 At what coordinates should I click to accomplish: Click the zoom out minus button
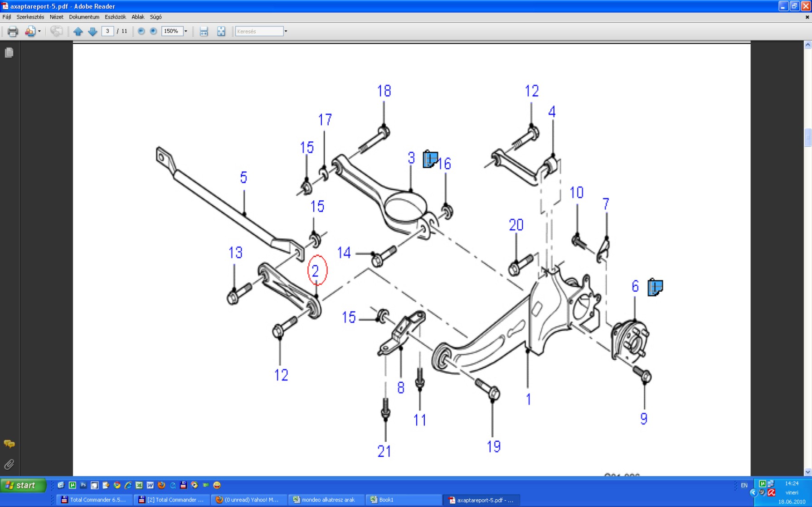pos(141,31)
